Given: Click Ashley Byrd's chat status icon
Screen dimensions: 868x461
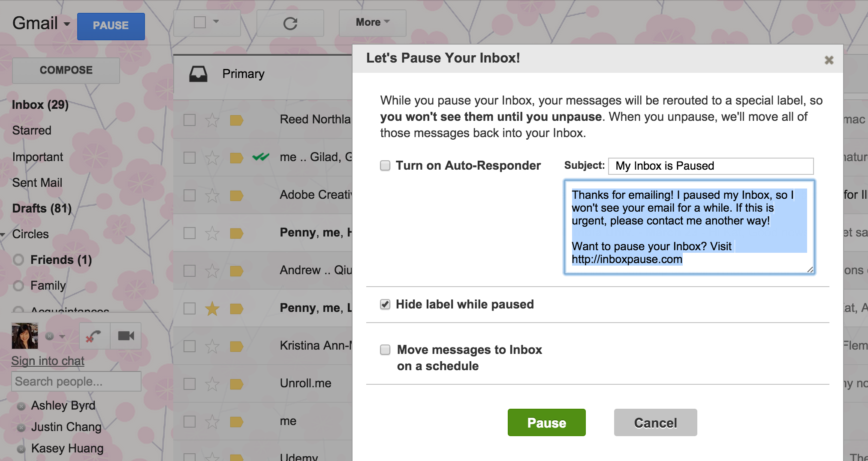Looking at the screenshot, I should point(21,407).
